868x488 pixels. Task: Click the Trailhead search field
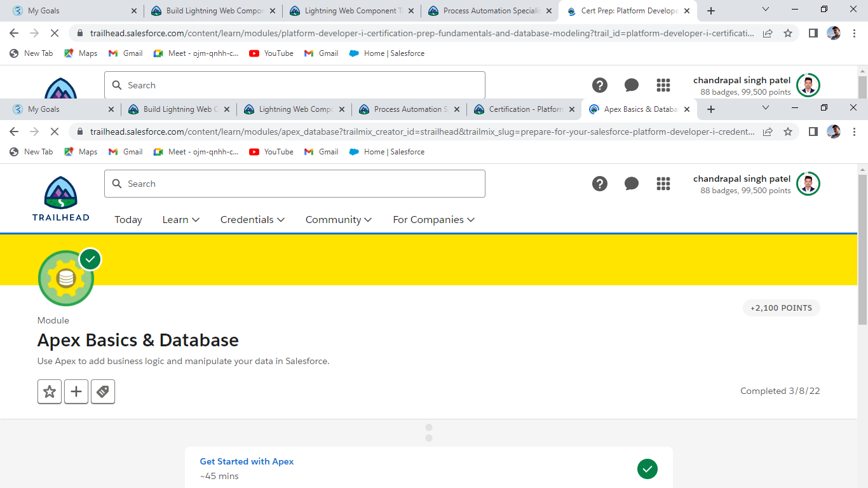295,184
